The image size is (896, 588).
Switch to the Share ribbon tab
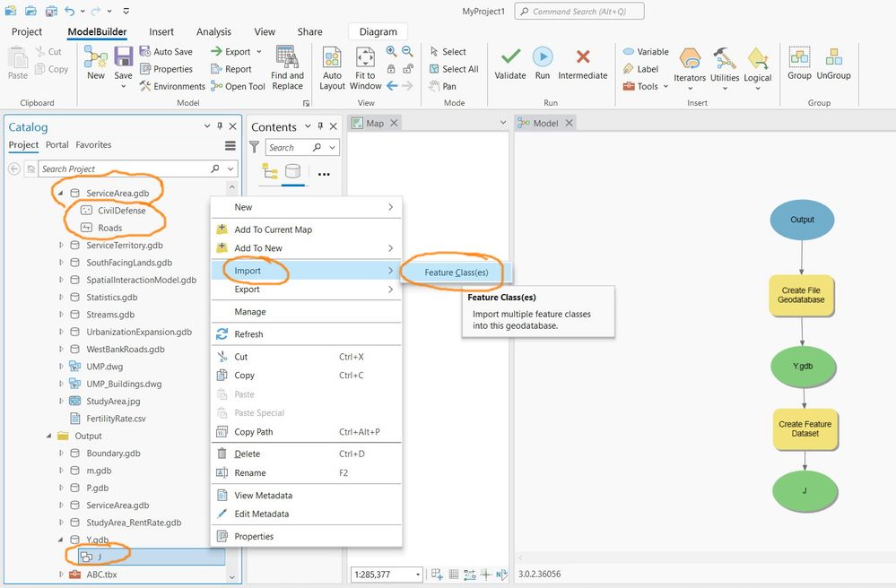click(309, 32)
